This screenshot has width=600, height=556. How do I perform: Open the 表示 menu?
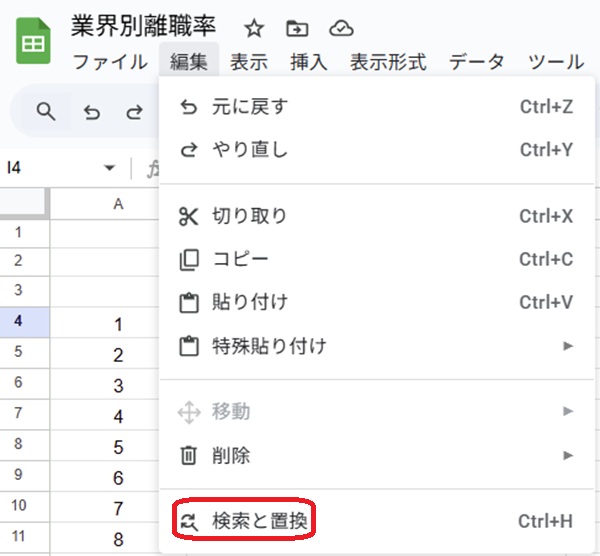[x=249, y=62]
